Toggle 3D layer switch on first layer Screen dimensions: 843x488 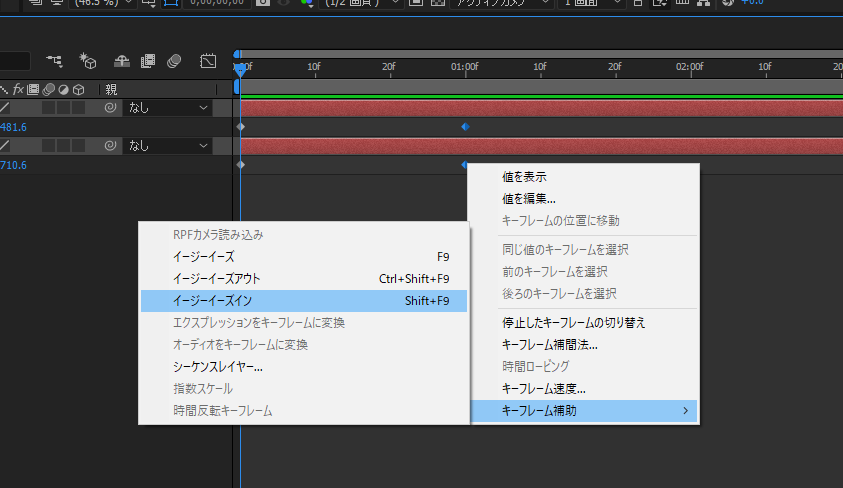78,107
